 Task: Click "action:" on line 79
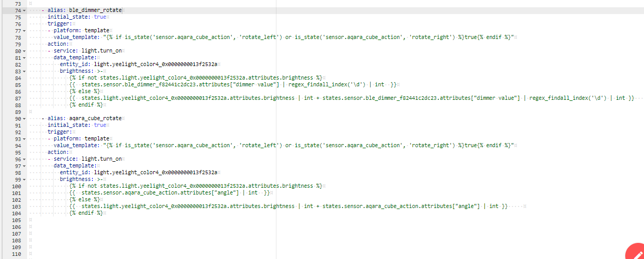pyautogui.click(x=59, y=44)
